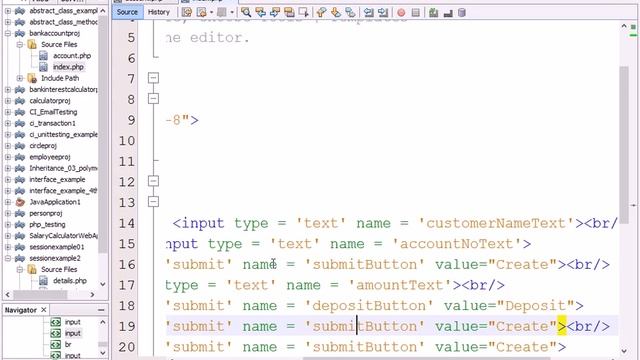Click the Find Next Occurrence icon
This screenshot has width=640, height=360.
pos(275,13)
